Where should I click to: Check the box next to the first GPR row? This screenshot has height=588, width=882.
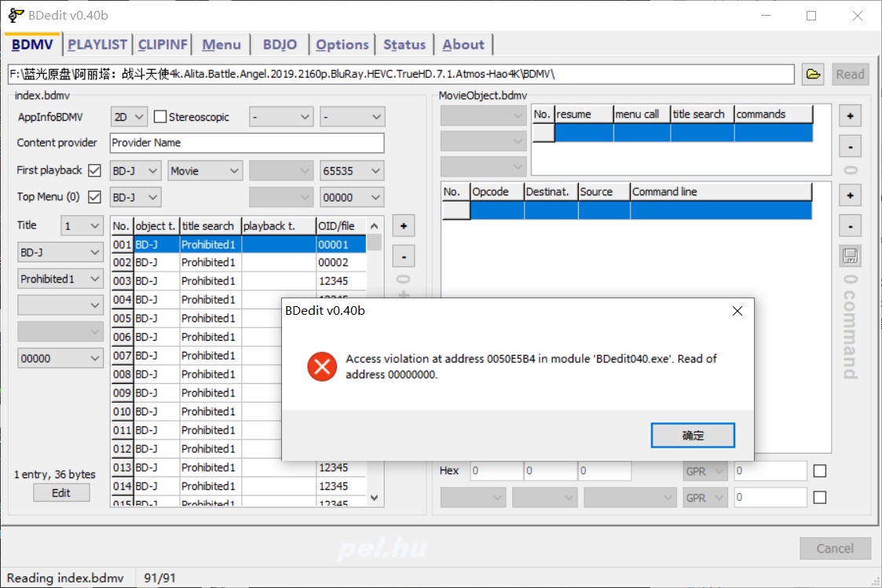tap(820, 471)
